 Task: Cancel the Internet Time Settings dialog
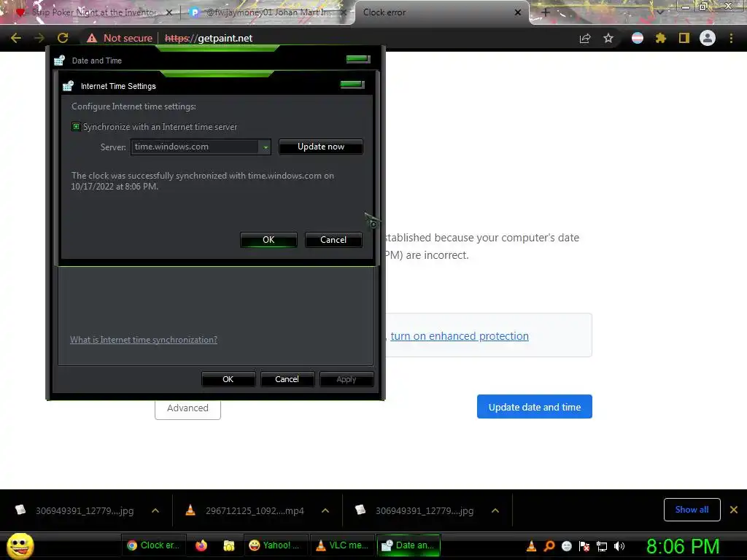point(333,240)
